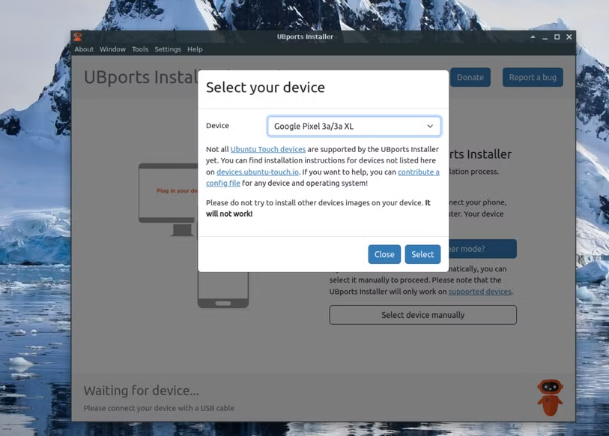The width and height of the screenshot is (609, 436).
Task: Maximize the UBports Installer window
Action: click(x=557, y=37)
